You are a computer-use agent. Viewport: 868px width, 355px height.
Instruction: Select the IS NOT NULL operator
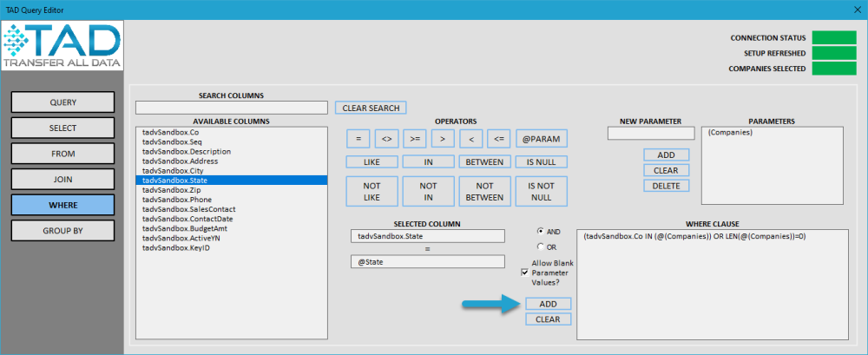[542, 192]
